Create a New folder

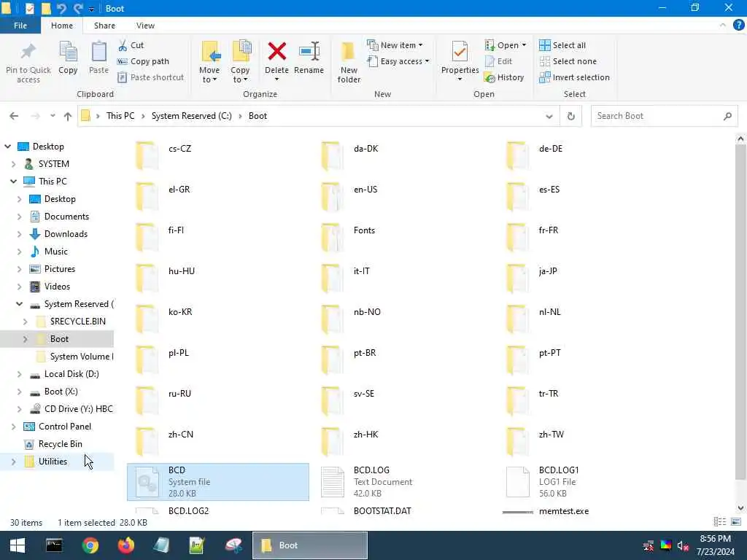coord(349,62)
